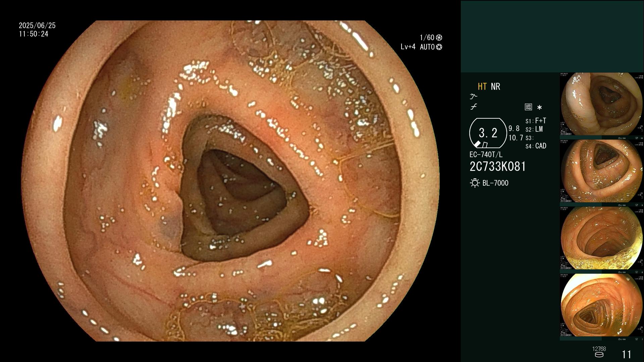Open top thumbnail with pale whitish fold
This screenshot has width=644, height=362.
(602, 104)
